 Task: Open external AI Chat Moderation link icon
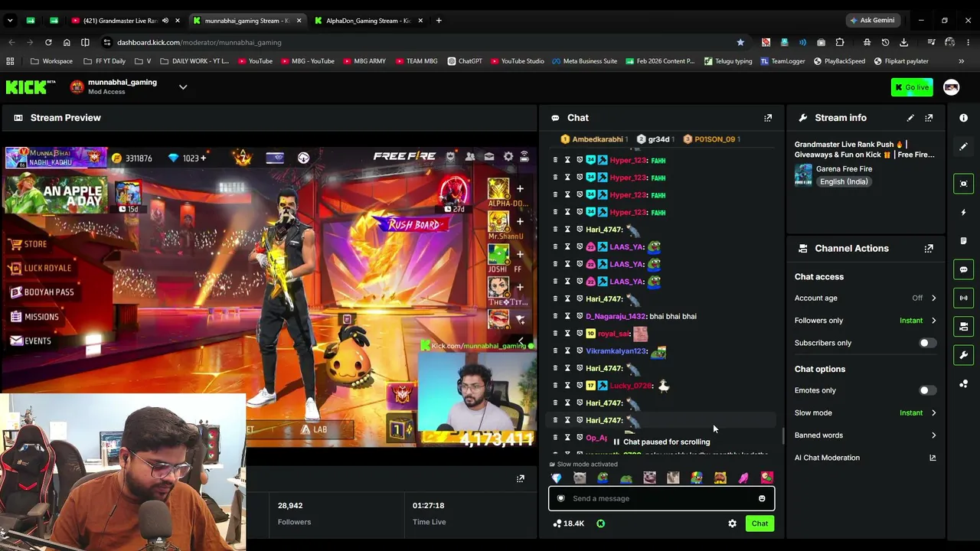pos(933,458)
